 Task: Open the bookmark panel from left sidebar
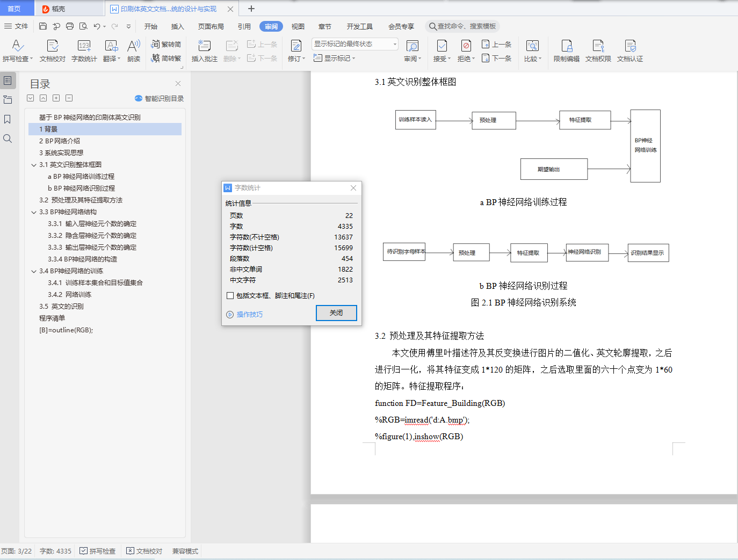tap(8, 119)
